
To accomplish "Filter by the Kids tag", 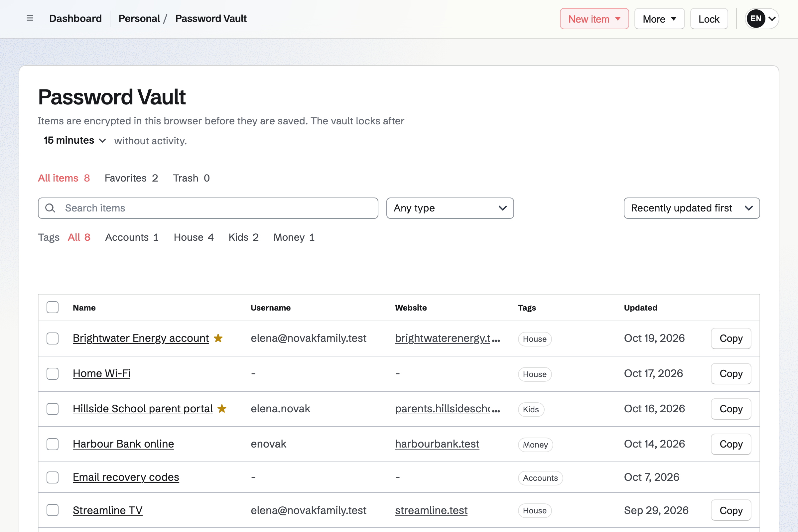I will click(243, 237).
